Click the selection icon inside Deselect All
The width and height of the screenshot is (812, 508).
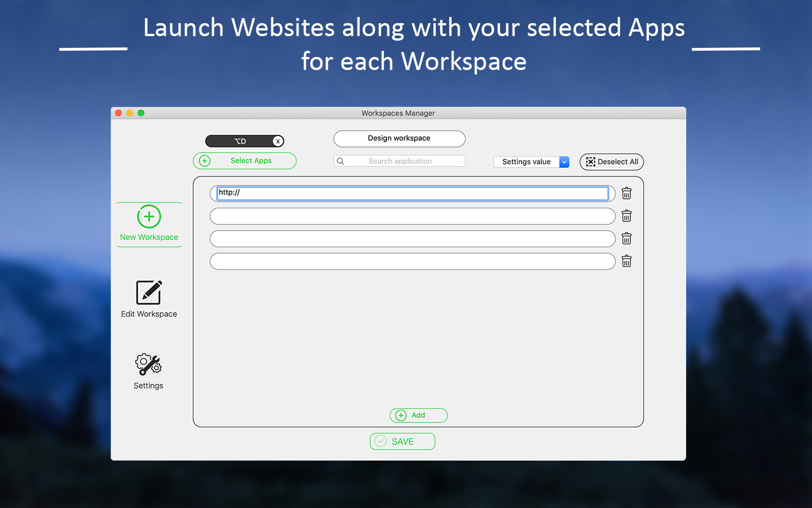point(590,162)
